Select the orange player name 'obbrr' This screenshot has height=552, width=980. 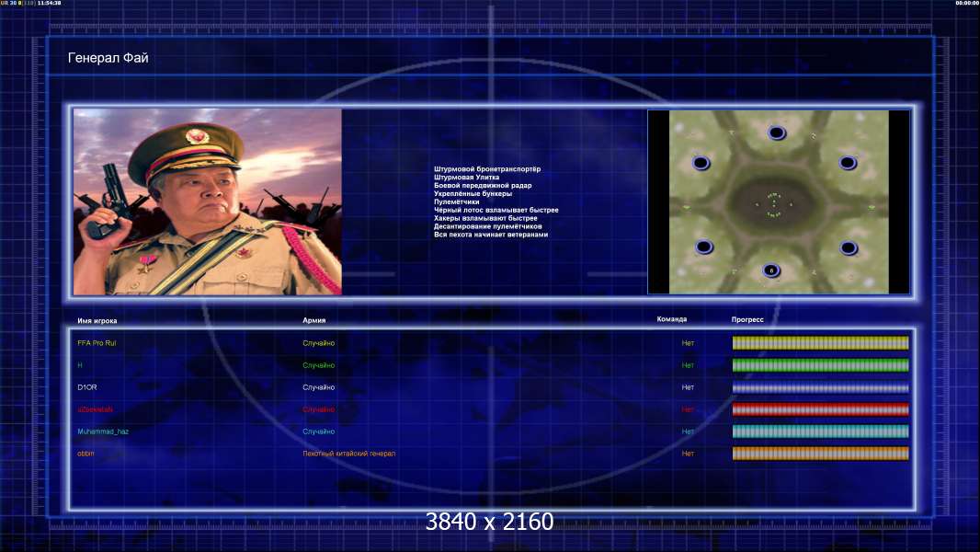pyautogui.click(x=85, y=454)
